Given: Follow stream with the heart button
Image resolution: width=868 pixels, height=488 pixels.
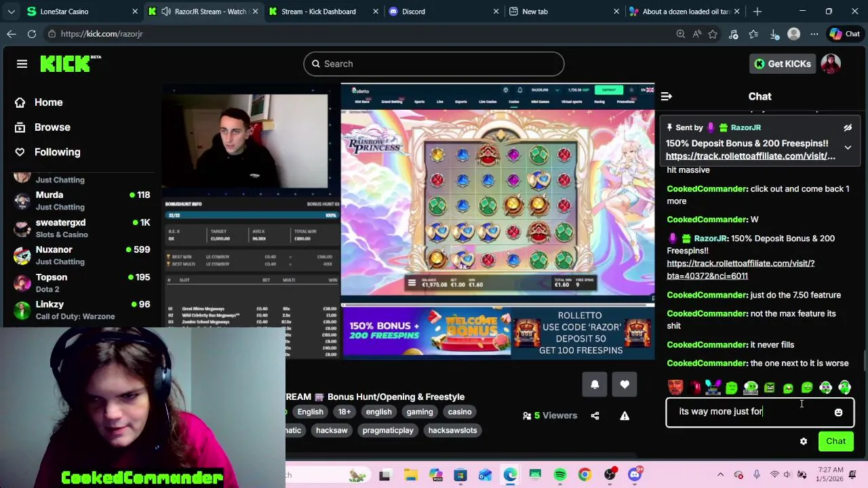Looking at the screenshot, I should tap(625, 384).
